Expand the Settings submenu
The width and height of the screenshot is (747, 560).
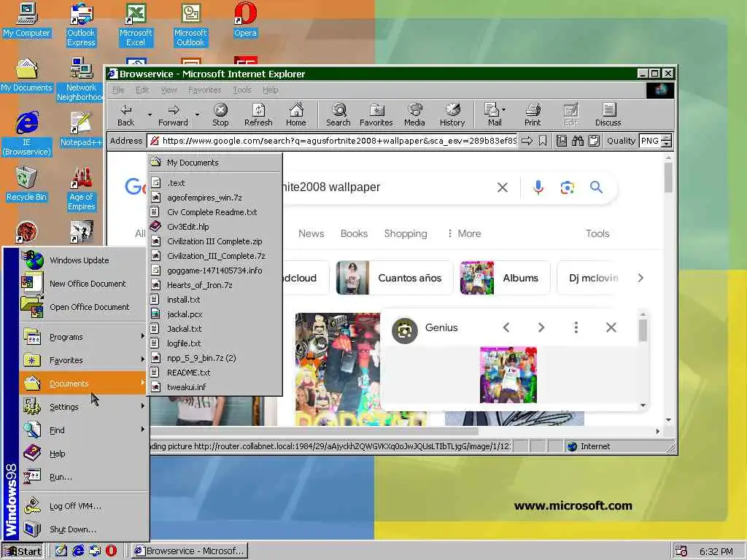click(x=83, y=407)
